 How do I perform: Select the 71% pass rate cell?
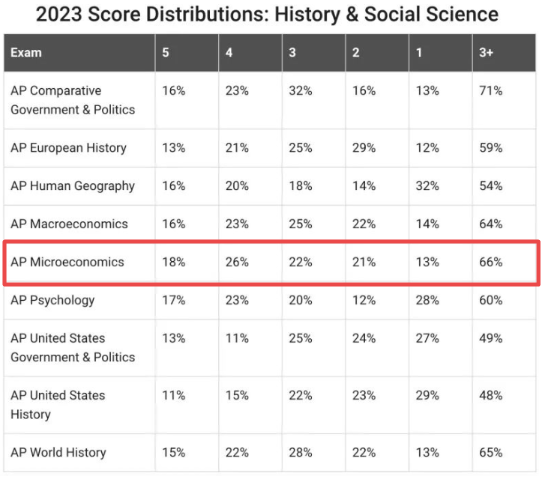[491, 91]
